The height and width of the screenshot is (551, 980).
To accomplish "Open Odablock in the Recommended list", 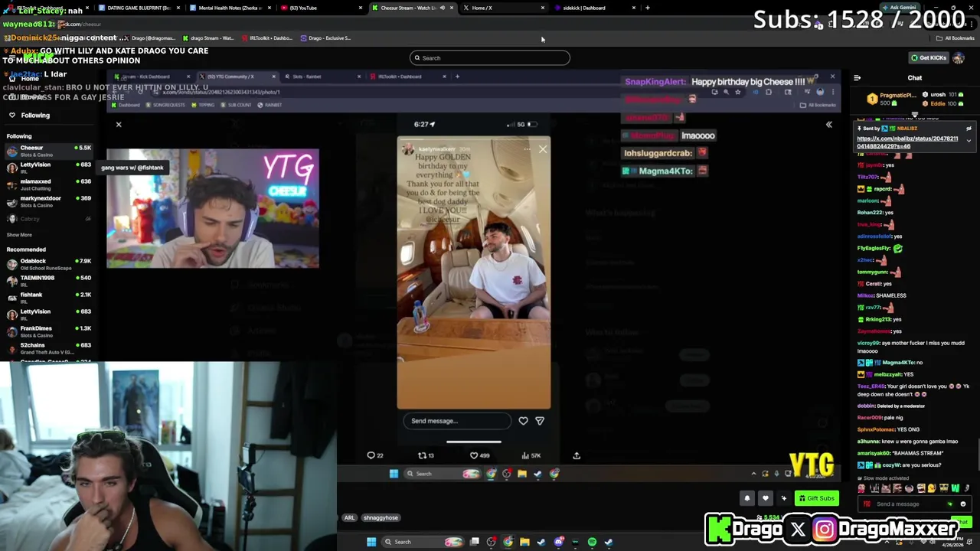I will click(x=48, y=264).
